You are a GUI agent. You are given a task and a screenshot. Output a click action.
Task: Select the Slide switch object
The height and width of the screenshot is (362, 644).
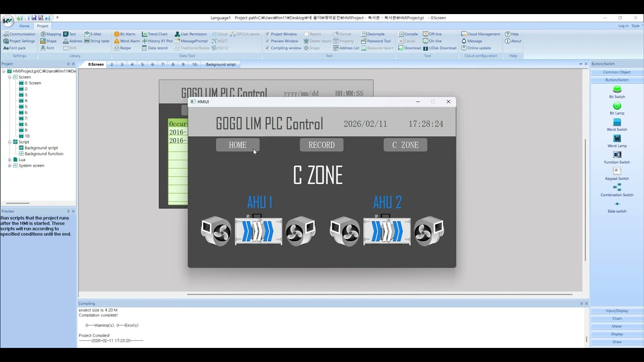(x=617, y=207)
